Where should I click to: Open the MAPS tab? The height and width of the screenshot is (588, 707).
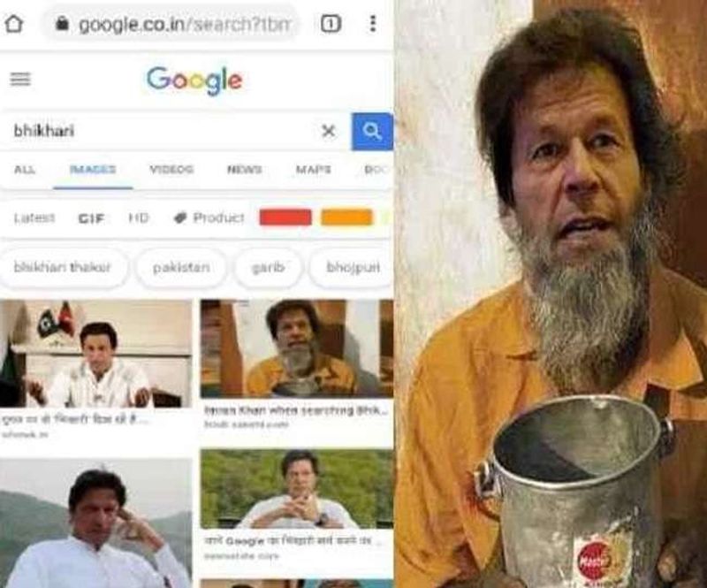(x=314, y=170)
